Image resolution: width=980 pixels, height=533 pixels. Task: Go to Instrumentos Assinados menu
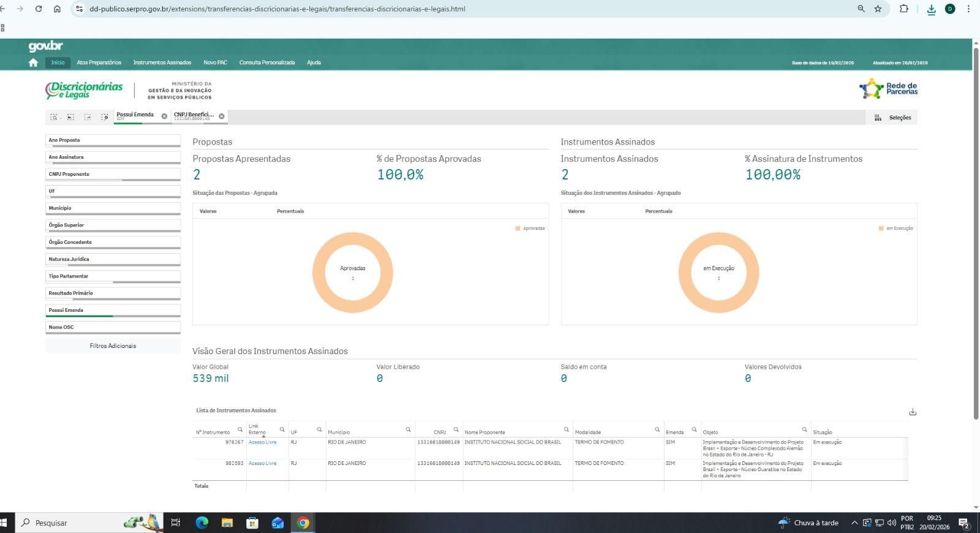point(162,62)
